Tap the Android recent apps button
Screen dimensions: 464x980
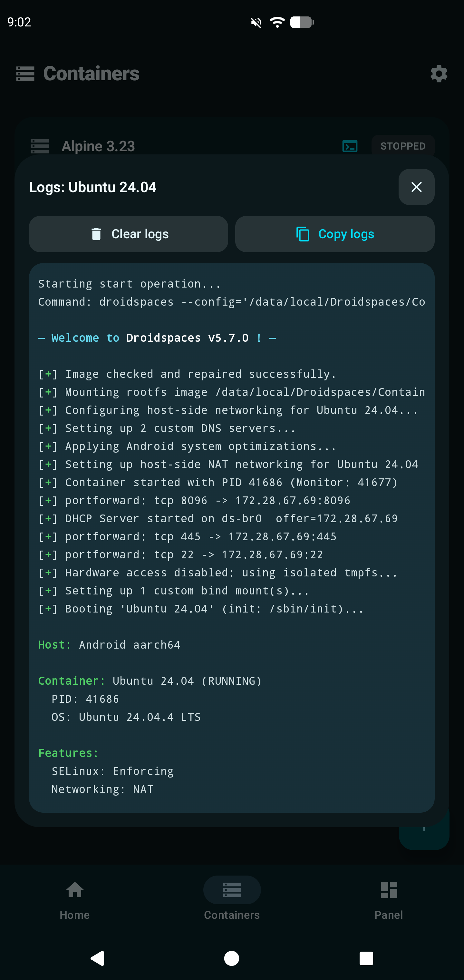(366, 958)
